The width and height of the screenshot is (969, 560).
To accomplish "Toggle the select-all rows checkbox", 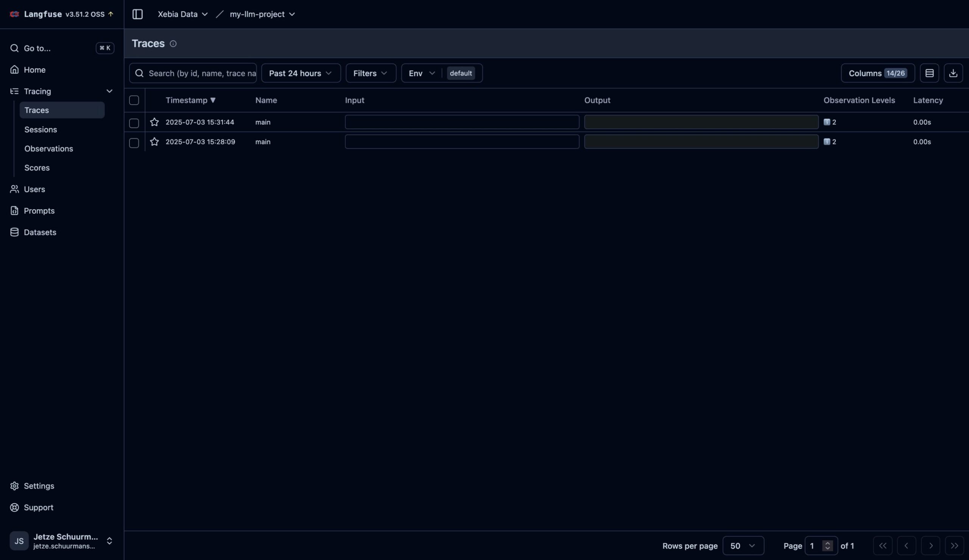I will tap(134, 100).
